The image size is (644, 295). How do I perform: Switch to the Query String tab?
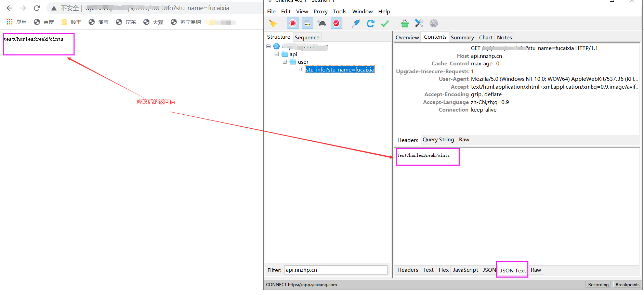coord(438,140)
